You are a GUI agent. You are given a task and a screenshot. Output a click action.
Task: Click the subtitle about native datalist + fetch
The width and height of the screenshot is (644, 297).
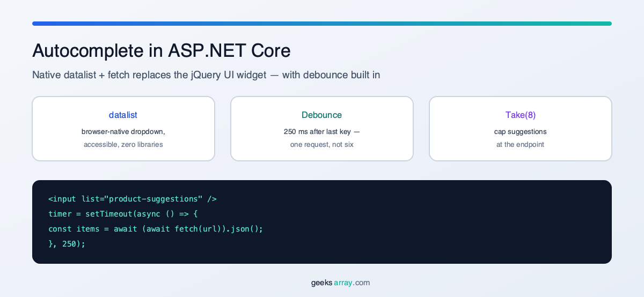[x=206, y=75]
